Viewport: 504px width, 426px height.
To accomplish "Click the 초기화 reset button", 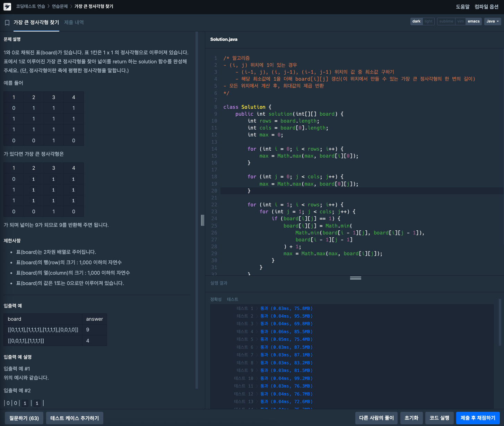I will point(411,418).
